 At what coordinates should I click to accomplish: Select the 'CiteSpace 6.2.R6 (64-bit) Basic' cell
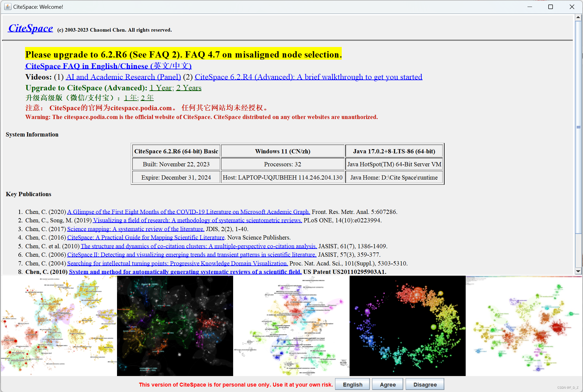[x=176, y=151]
